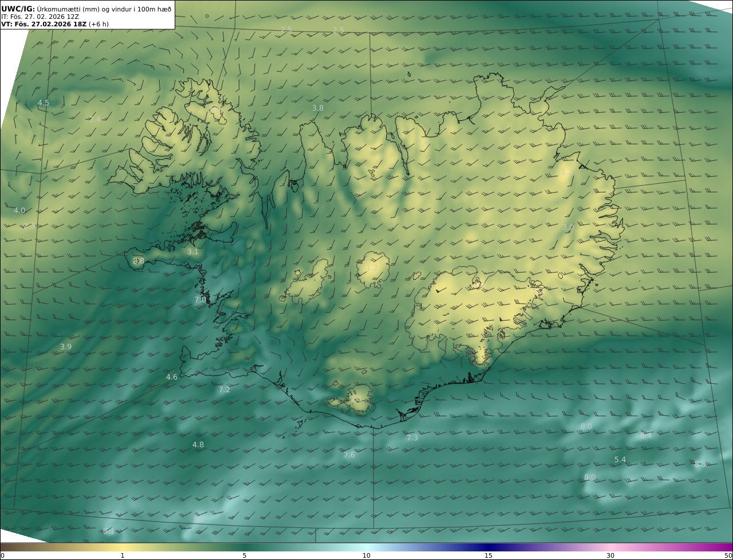Select the 3.8 precipitation label north of Iceland

317,108
